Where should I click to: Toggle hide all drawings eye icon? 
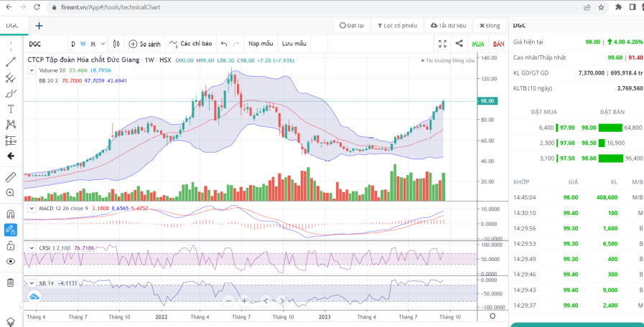11,262
